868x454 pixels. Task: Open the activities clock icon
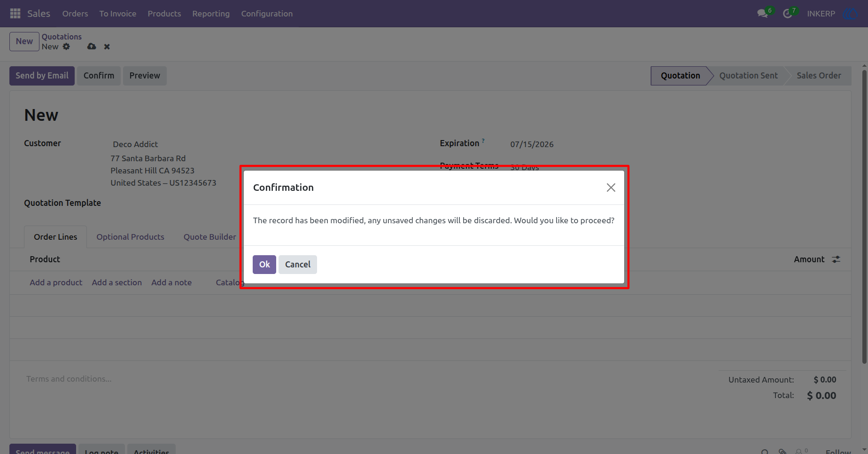788,14
